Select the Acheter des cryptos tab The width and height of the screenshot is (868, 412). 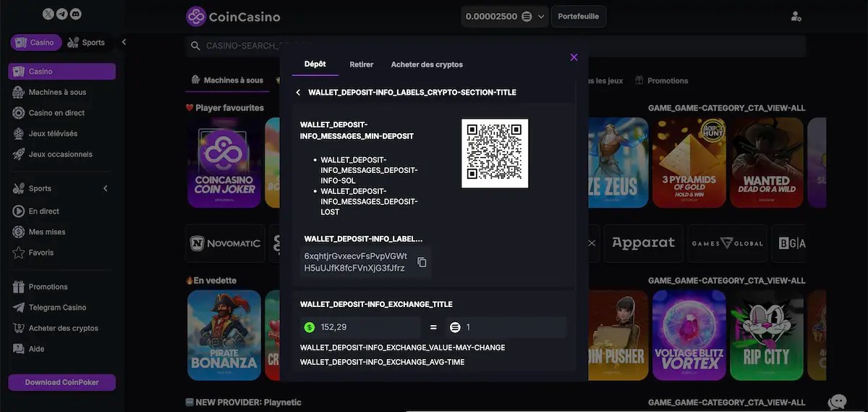pyautogui.click(x=427, y=64)
